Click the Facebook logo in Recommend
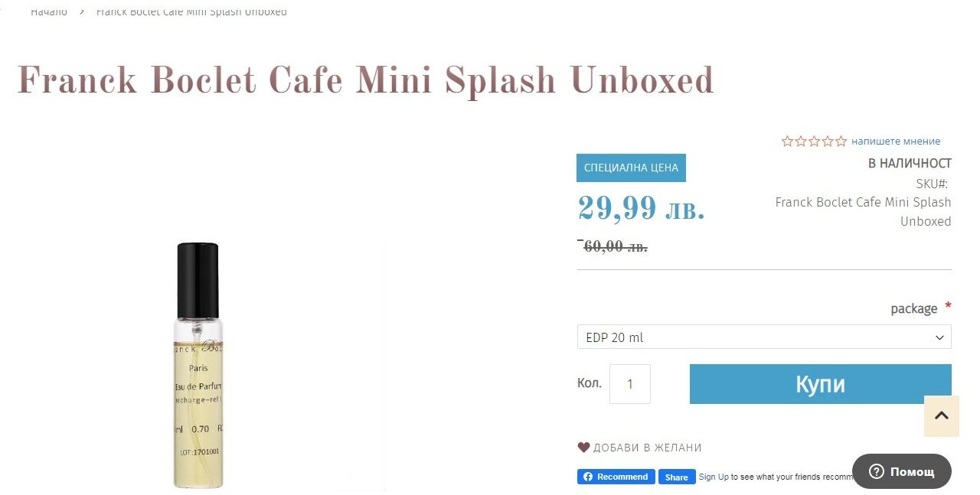 pos(588,477)
